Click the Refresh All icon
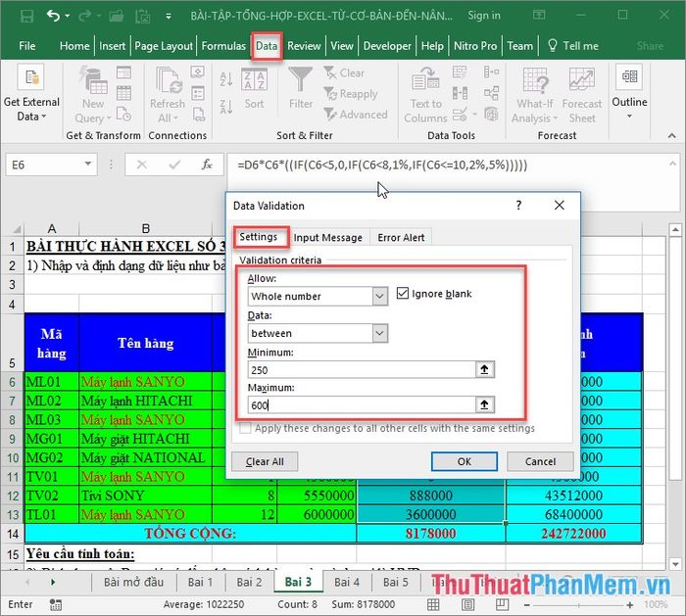Viewport: 686px width, 616px height. click(168, 93)
